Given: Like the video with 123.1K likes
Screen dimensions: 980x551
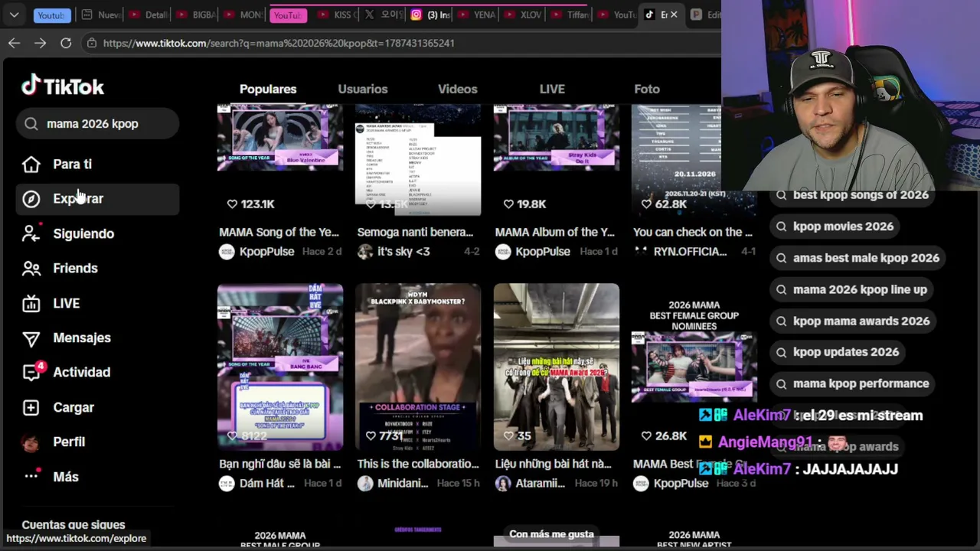Looking at the screenshot, I should [x=232, y=204].
